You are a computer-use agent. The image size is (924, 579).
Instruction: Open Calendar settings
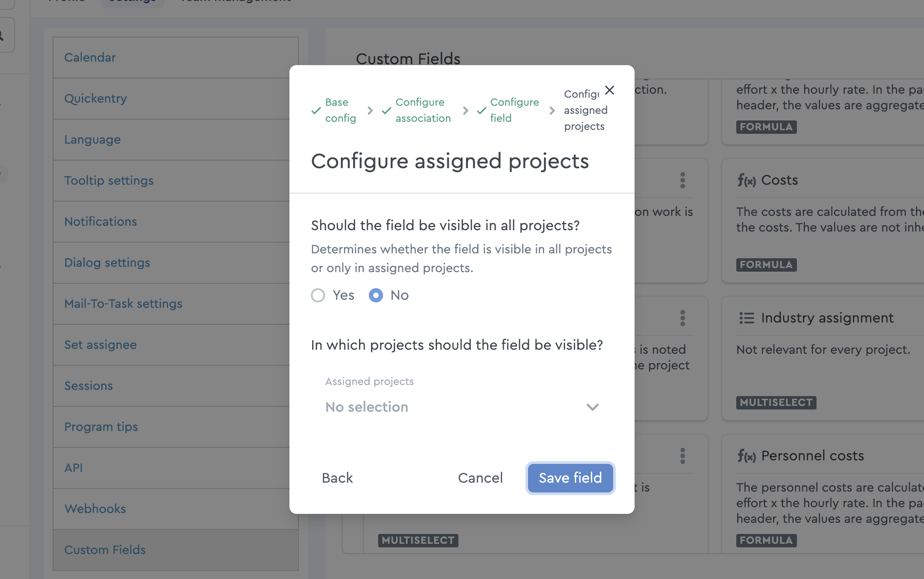click(x=176, y=58)
